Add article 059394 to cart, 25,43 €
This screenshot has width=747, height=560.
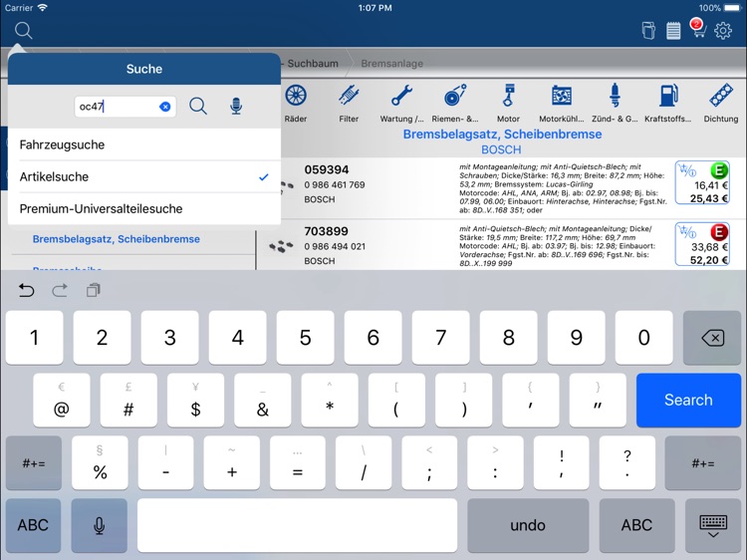coord(702,183)
